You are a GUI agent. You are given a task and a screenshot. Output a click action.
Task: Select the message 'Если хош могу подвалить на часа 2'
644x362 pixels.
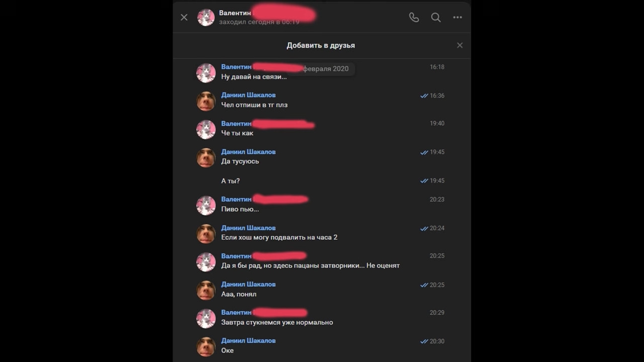[279, 237]
